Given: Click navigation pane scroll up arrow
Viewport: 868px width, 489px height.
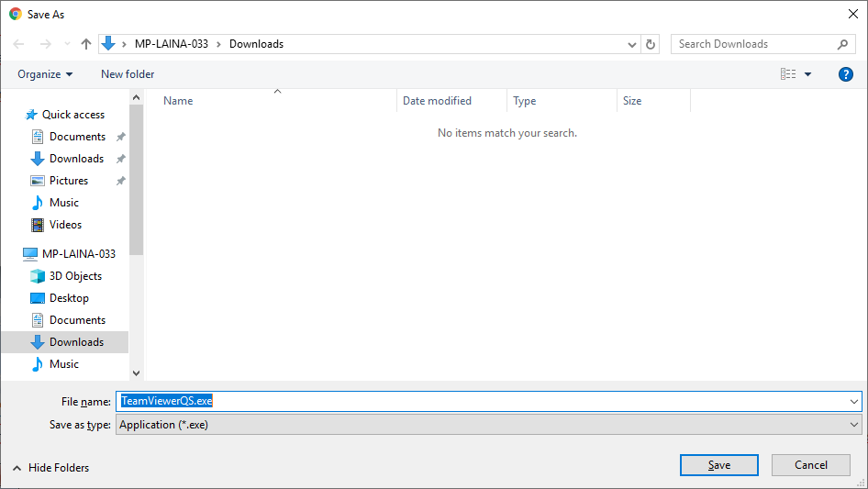Looking at the screenshot, I should tap(136, 97).
